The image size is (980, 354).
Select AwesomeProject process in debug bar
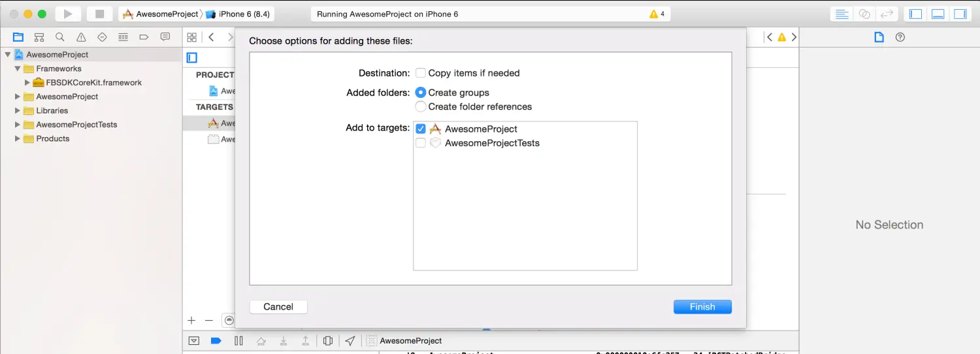tap(404, 341)
